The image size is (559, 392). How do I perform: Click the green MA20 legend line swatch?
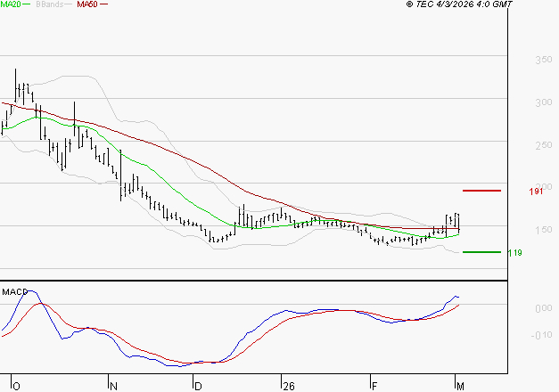(28, 4)
